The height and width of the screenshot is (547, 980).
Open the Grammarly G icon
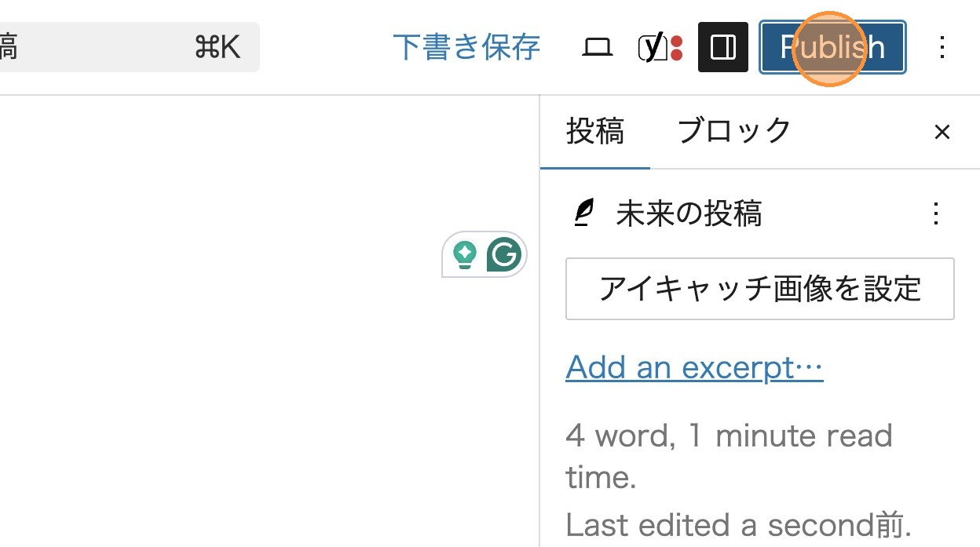click(x=503, y=254)
